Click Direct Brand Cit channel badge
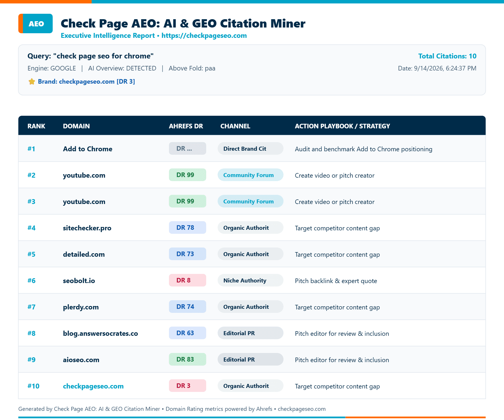 250,148
